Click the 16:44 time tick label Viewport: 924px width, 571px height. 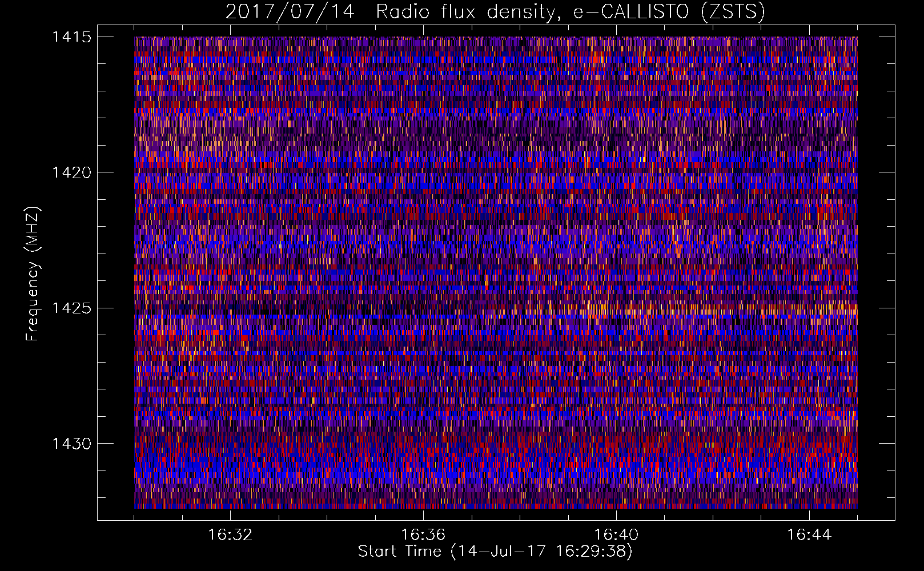(x=809, y=535)
